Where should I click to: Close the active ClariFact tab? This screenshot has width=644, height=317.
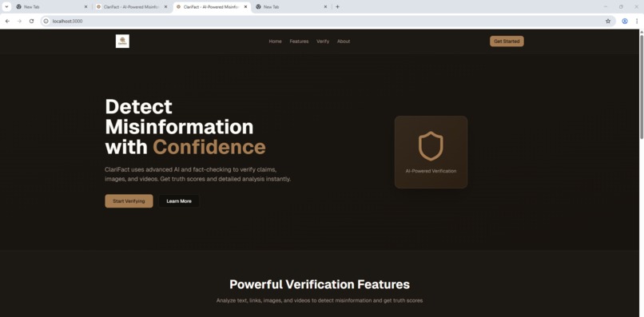(x=245, y=6)
